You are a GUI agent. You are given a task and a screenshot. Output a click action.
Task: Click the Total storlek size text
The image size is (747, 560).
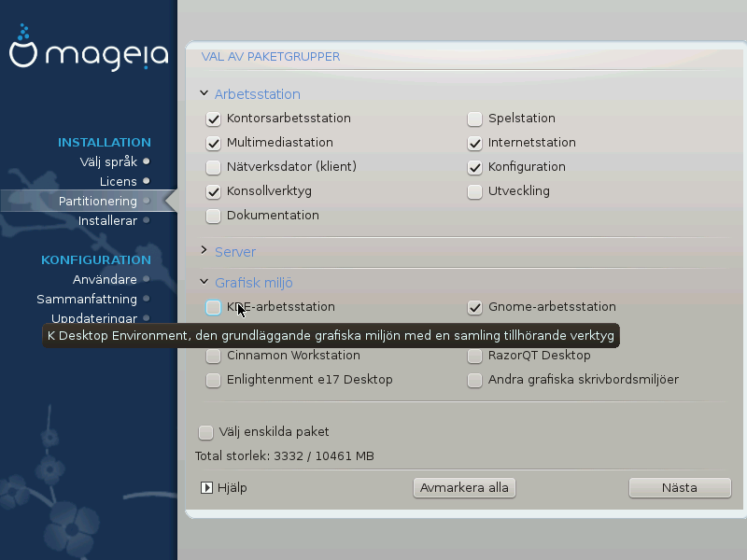pyautogui.click(x=285, y=456)
